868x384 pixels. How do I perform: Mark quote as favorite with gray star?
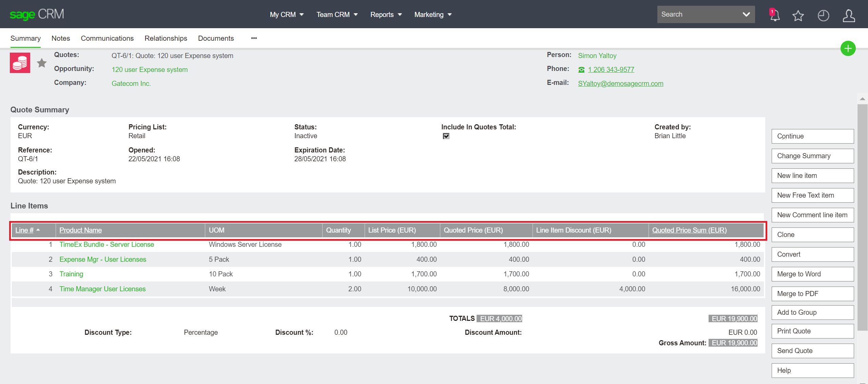pyautogui.click(x=42, y=63)
